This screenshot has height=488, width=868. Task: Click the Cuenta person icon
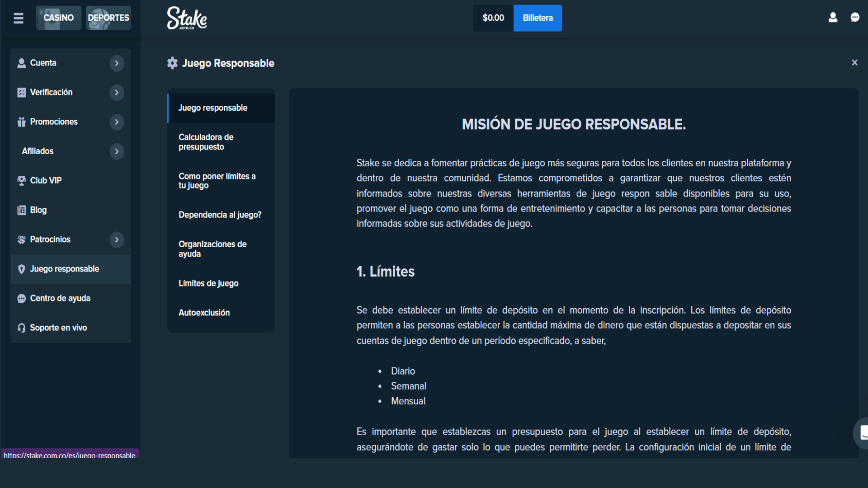(21, 63)
